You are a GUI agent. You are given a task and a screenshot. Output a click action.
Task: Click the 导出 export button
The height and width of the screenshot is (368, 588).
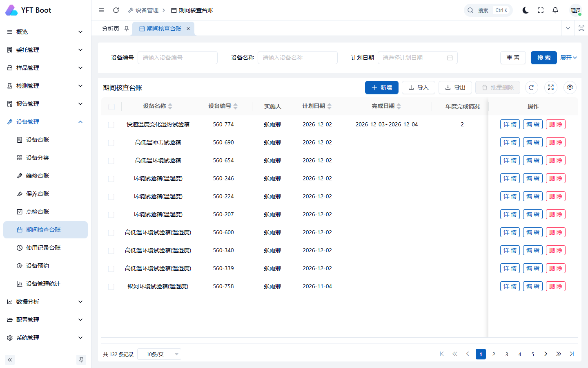click(x=455, y=88)
